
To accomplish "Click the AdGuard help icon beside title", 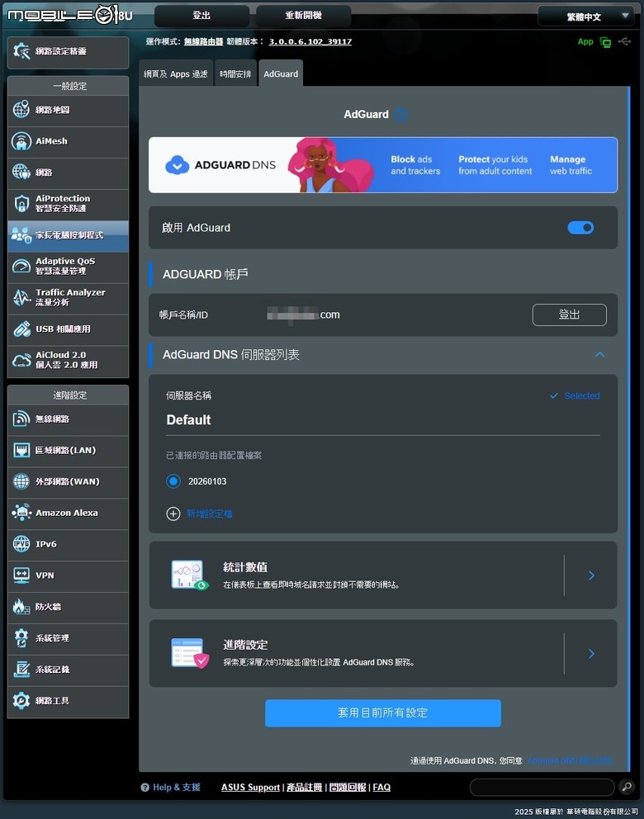I will coord(401,115).
